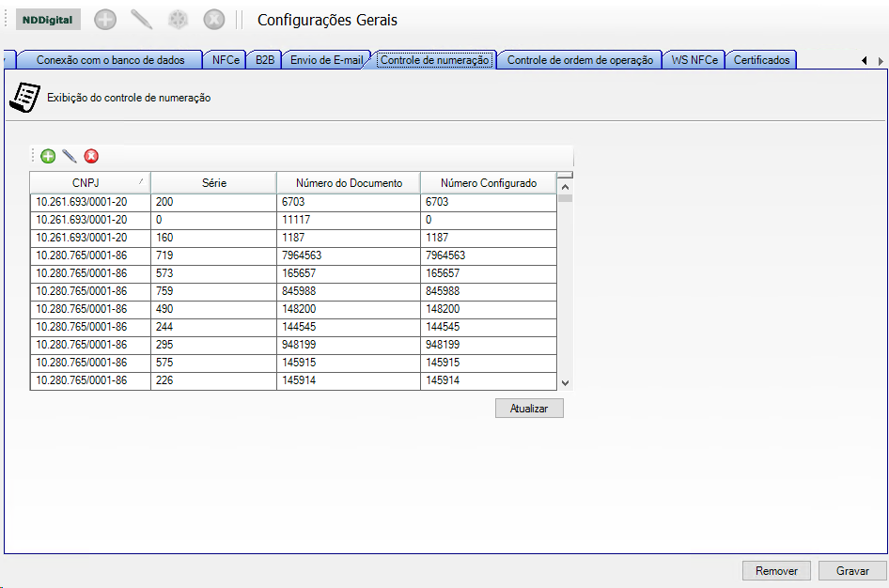This screenshot has width=889, height=588.
Task: Click the greyed-out pencil icon in top toolbar
Action: [x=142, y=20]
